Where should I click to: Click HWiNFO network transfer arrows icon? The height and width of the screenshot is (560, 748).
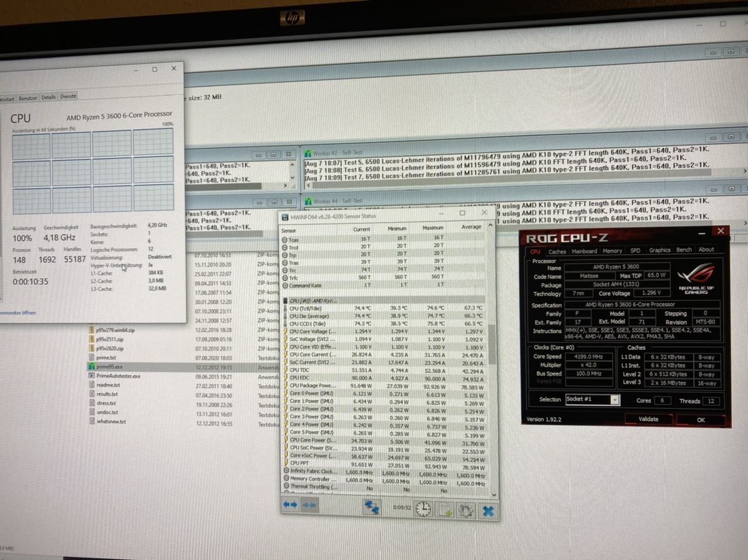tap(371, 507)
